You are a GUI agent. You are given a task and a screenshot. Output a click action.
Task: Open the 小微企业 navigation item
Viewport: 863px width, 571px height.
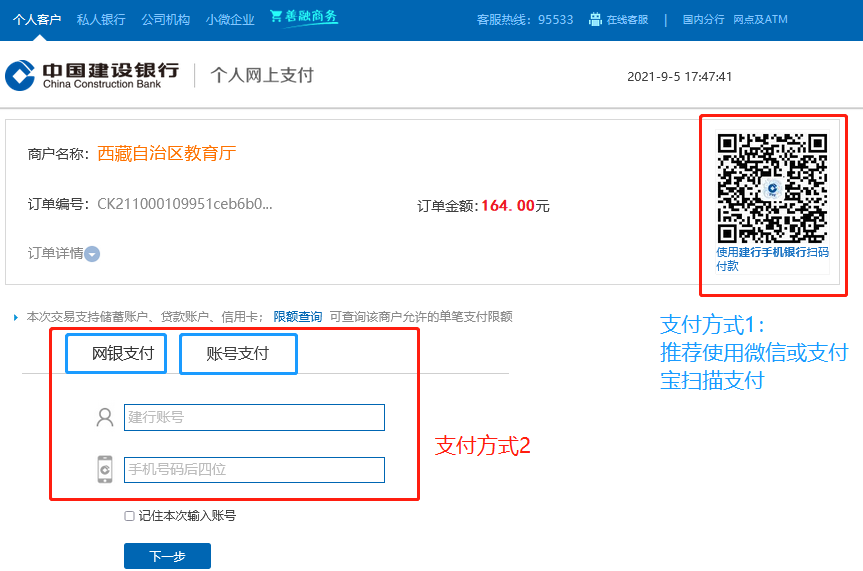coord(230,19)
